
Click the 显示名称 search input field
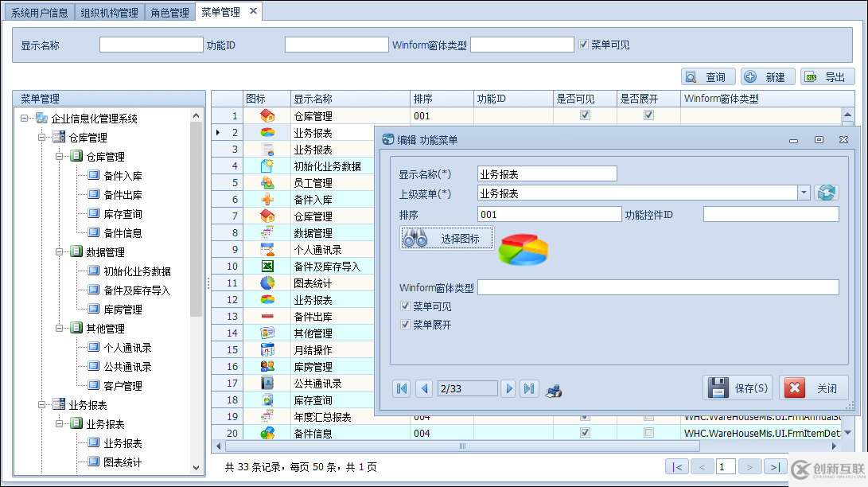(x=151, y=45)
